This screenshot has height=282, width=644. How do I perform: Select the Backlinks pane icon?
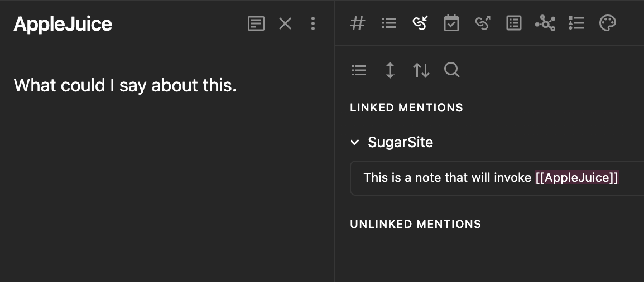point(420,23)
